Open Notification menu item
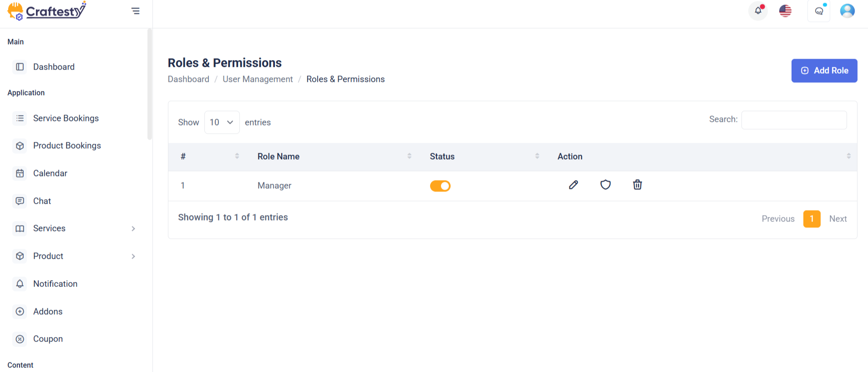Viewport: 868px width, 372px height. pyautogui.click(x=56, y=284)
